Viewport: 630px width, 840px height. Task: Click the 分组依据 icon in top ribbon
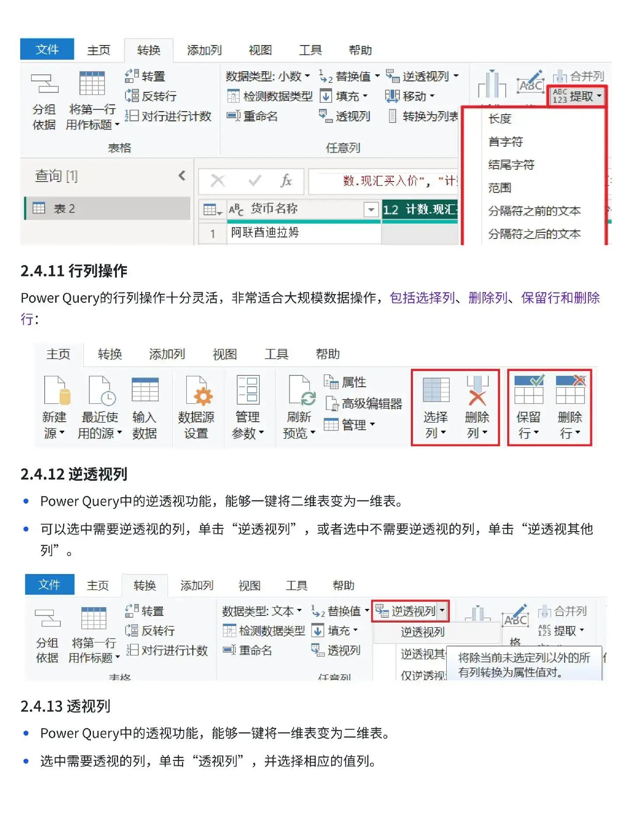click(x=44, y=84)
